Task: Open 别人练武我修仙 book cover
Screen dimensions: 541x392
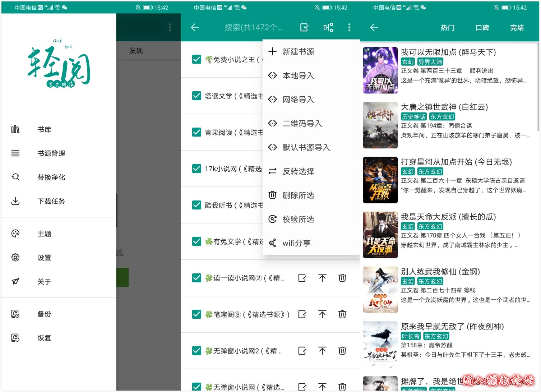Action: click(x=380, y=290)
